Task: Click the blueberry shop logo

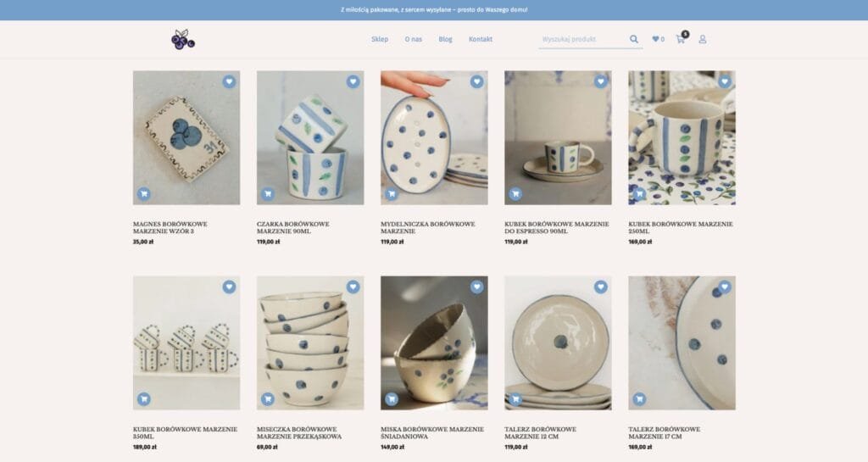Action: pos(183,39)
